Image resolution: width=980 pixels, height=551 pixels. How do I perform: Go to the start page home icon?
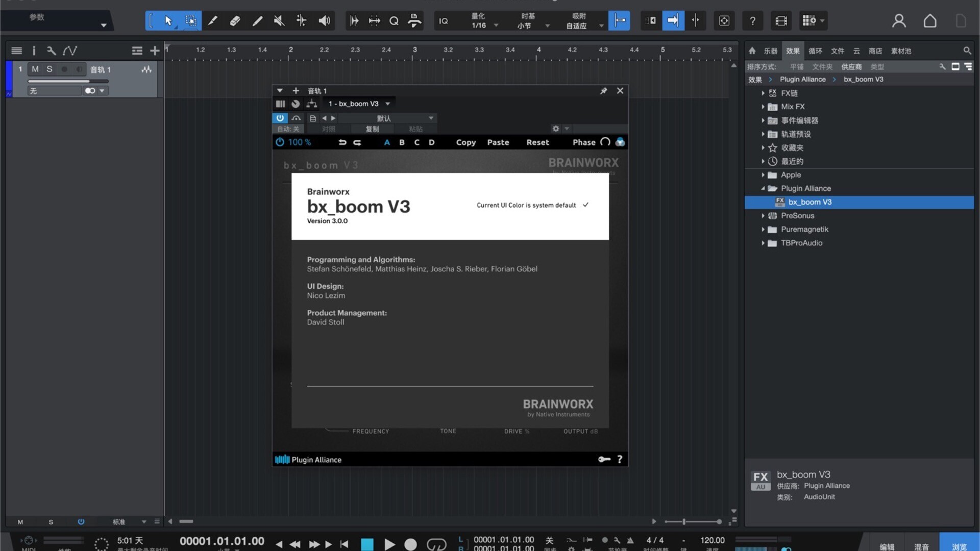pos(930,21)
